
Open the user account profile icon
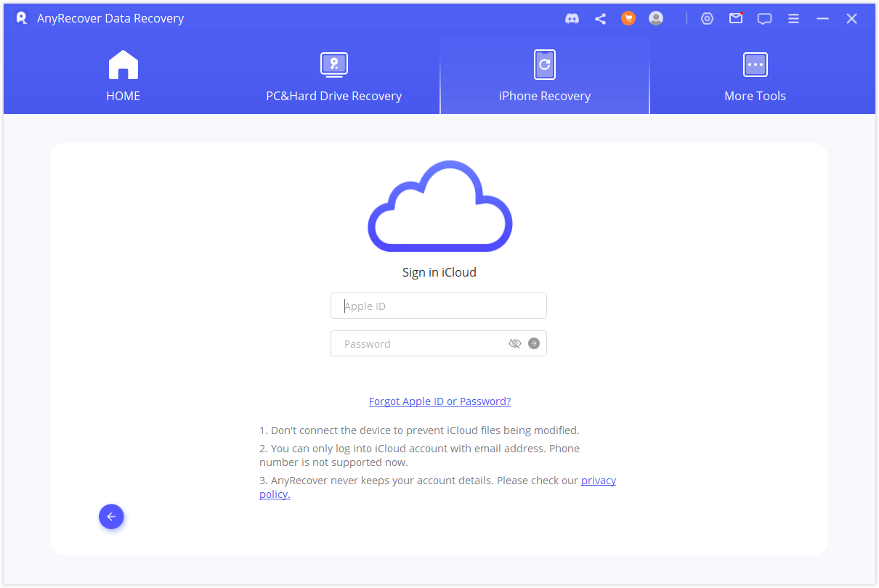656,19
